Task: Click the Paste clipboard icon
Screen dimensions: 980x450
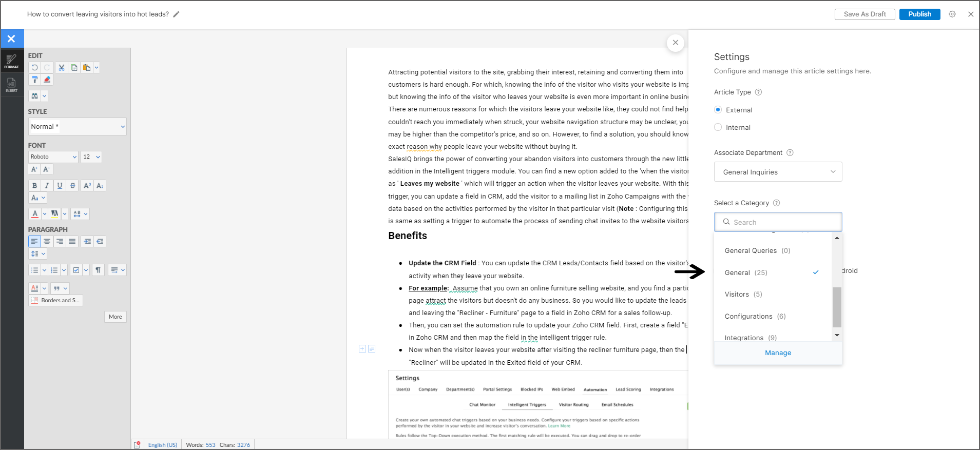Action: click(87, 68)
